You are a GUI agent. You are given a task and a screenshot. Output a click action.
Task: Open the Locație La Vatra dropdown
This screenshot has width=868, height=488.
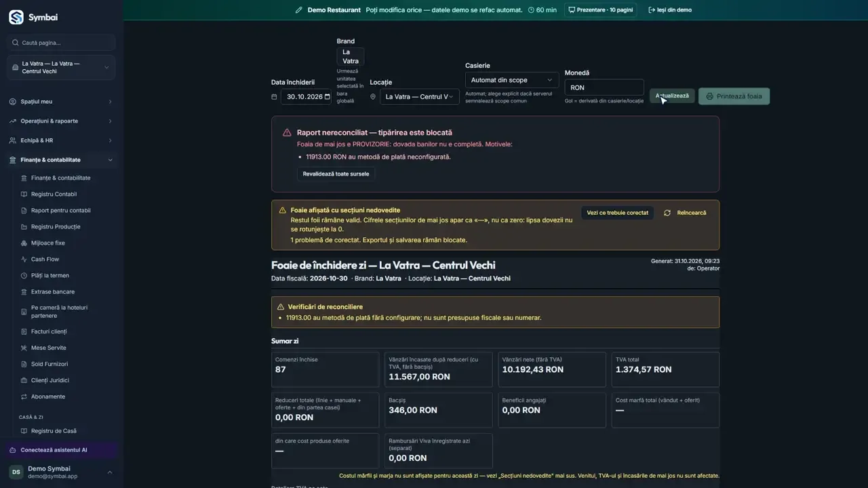point(419,97)
